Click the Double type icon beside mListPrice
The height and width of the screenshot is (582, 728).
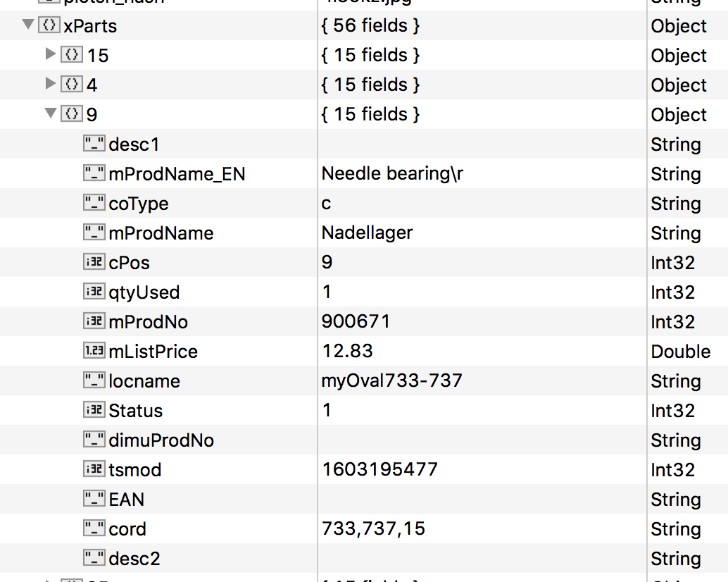pyautogui.click(x=94, y=352)
